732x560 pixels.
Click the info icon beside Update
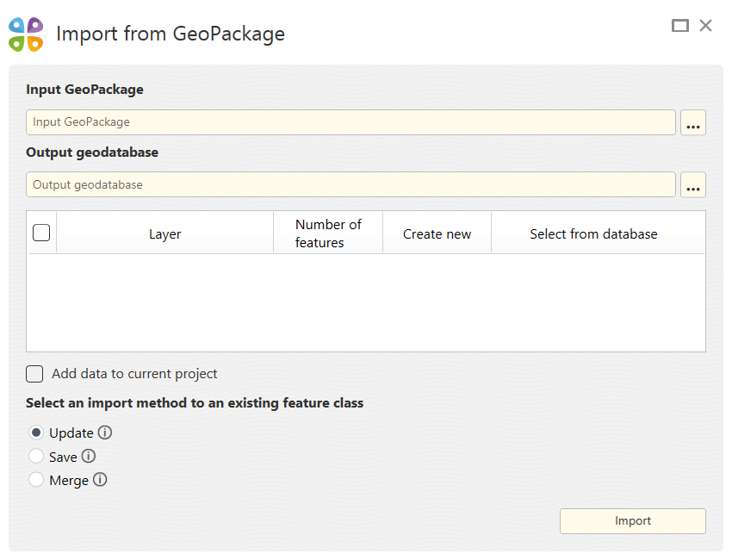(105, 432)
